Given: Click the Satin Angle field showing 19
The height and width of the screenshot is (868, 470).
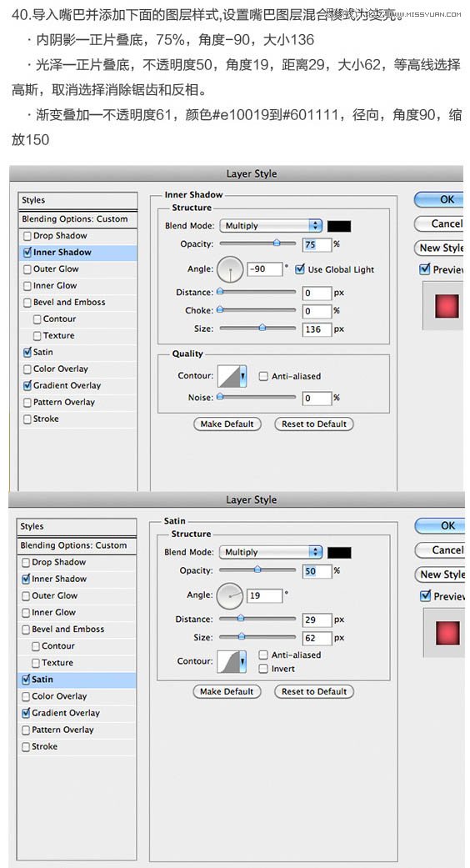Looking at the screenshot, I should (264, 595).
